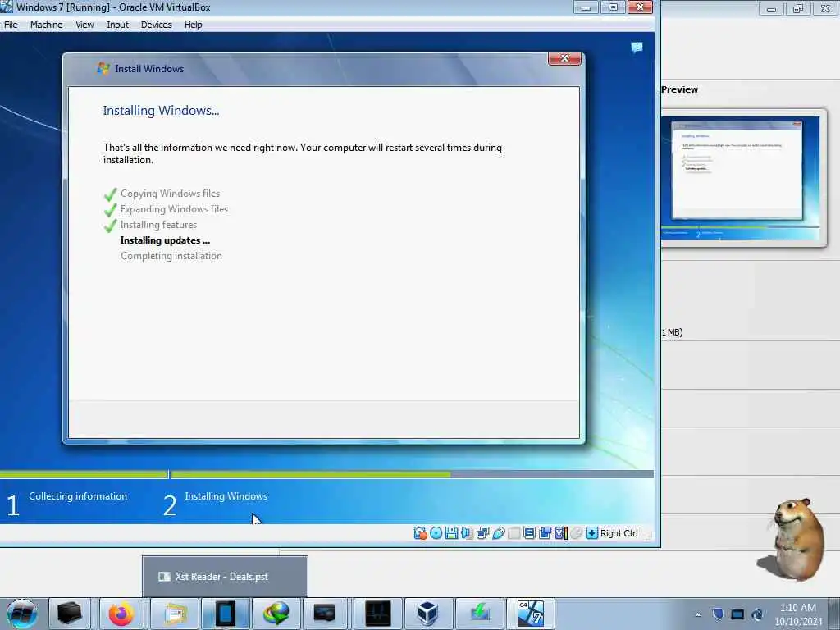Click the recording indicator icon

click(x=546, y=533)
